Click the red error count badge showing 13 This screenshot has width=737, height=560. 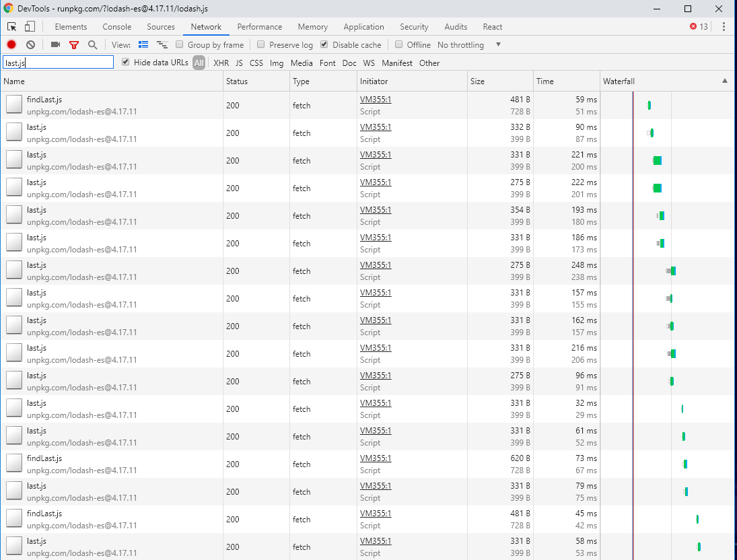click(699, 27)
